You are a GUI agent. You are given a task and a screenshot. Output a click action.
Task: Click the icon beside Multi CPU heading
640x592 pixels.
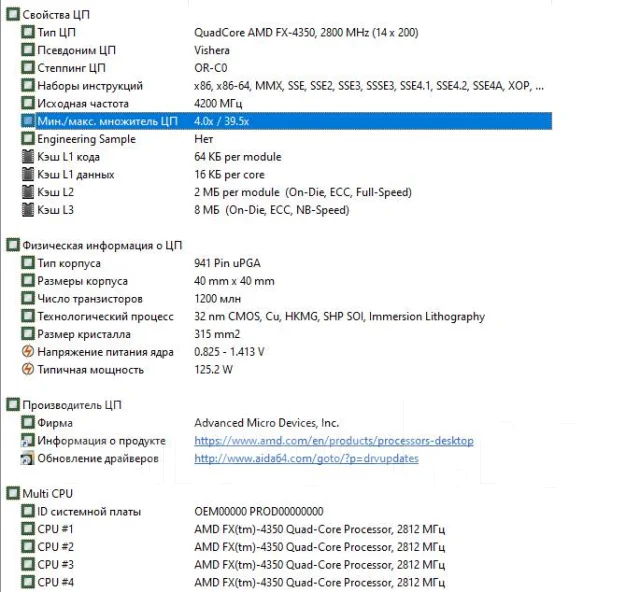13,494
